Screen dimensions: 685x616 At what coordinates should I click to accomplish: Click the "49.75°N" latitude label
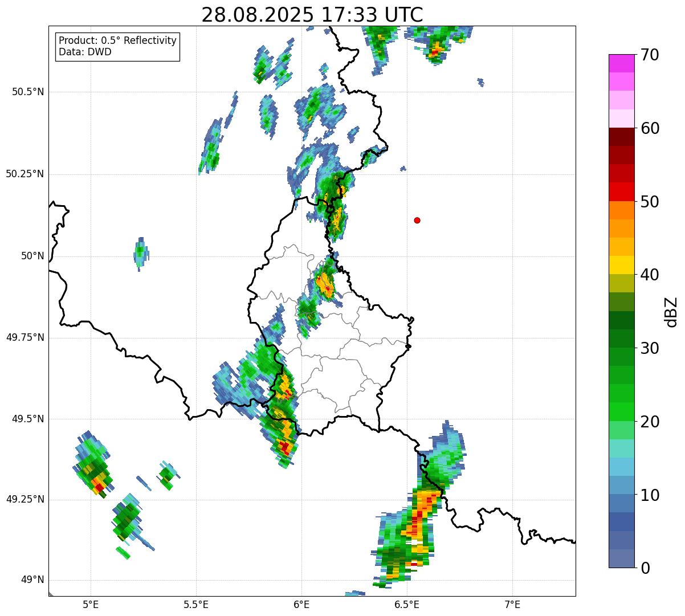click(25, 337)
